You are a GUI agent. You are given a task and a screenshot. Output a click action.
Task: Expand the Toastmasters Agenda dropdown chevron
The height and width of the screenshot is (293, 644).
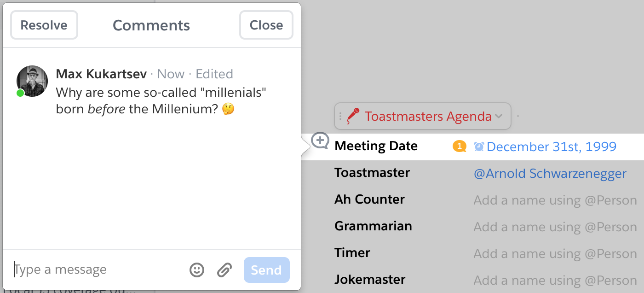coord(499,116)
